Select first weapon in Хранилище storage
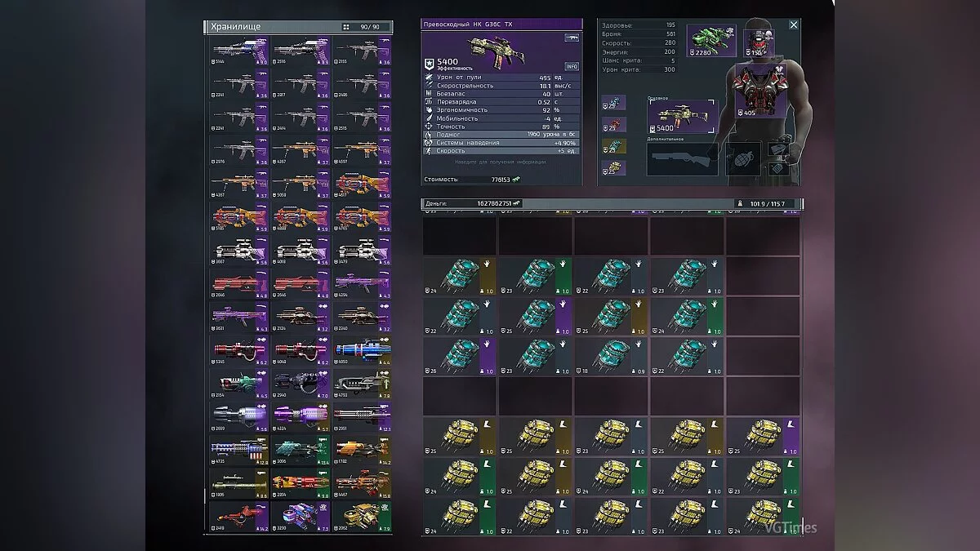This screenshot has width=980, height=551. [238, 51]
